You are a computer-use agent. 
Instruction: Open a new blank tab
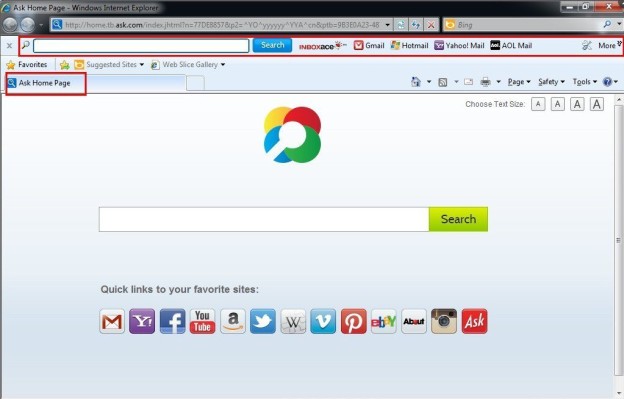pyautogui.click(x=195, y=84)
